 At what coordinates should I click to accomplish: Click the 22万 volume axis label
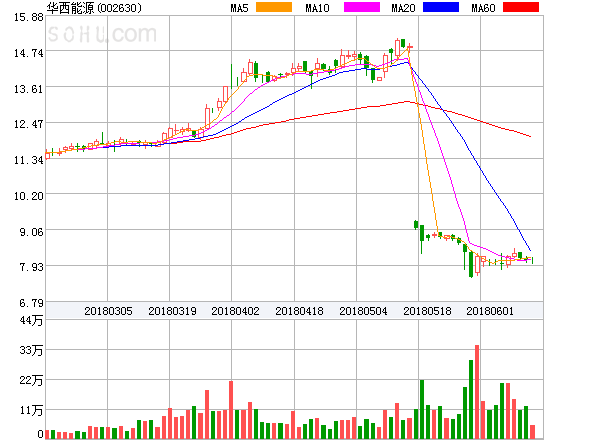click(x=31, y=380)
